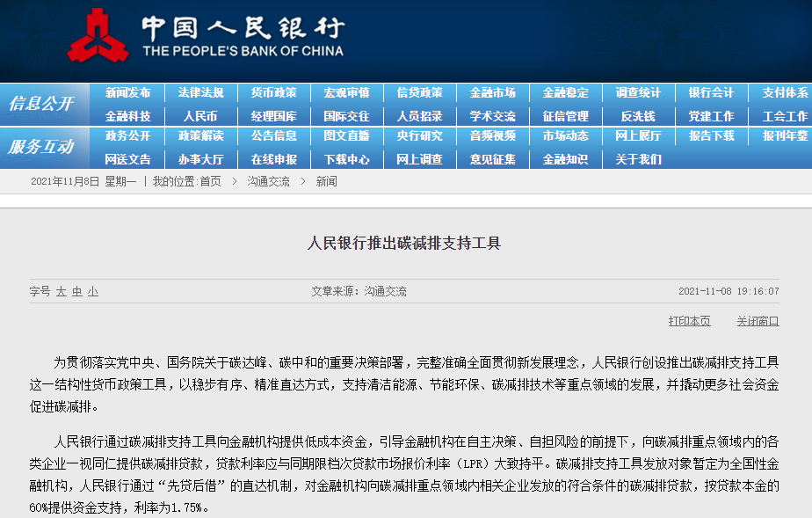Viewport: 812px width, 518px height.
Task: Open the 信息公开 section header
Action: [x=41, y=104]
